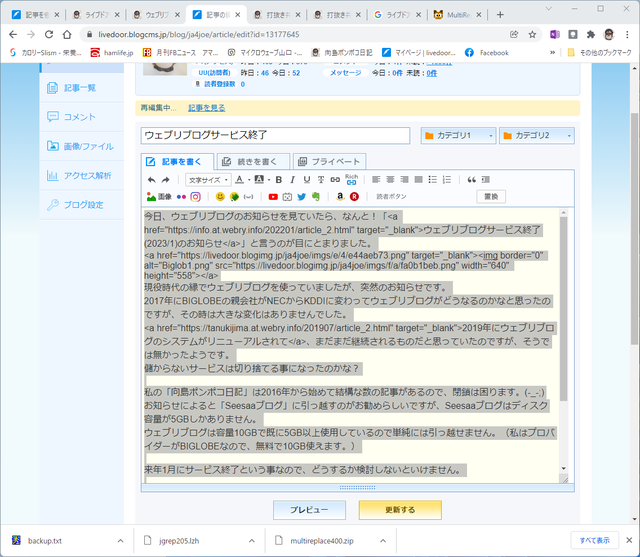Follow the 記事を見る link
The width and height of the screenshot is (640, 557).
(207, 108)
